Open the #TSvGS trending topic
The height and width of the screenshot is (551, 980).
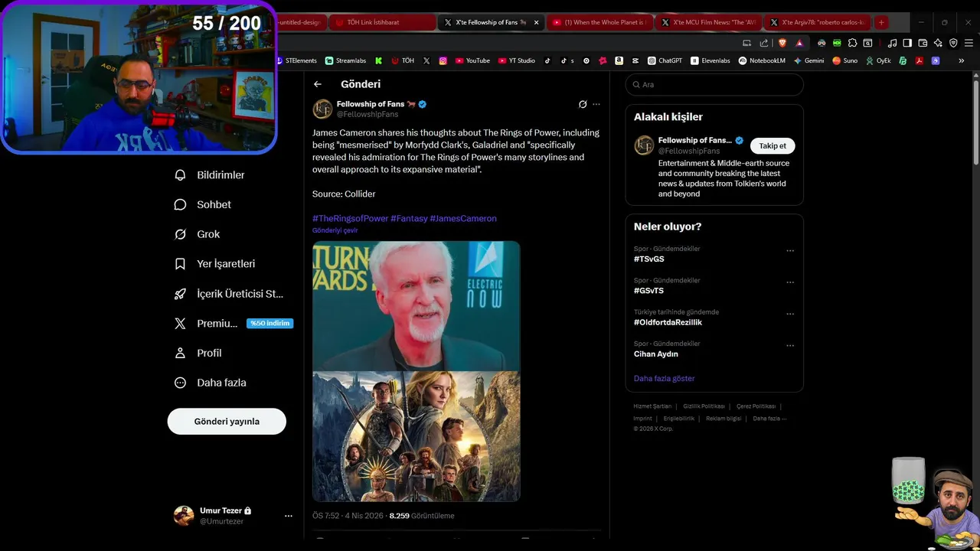coord(648,259)
